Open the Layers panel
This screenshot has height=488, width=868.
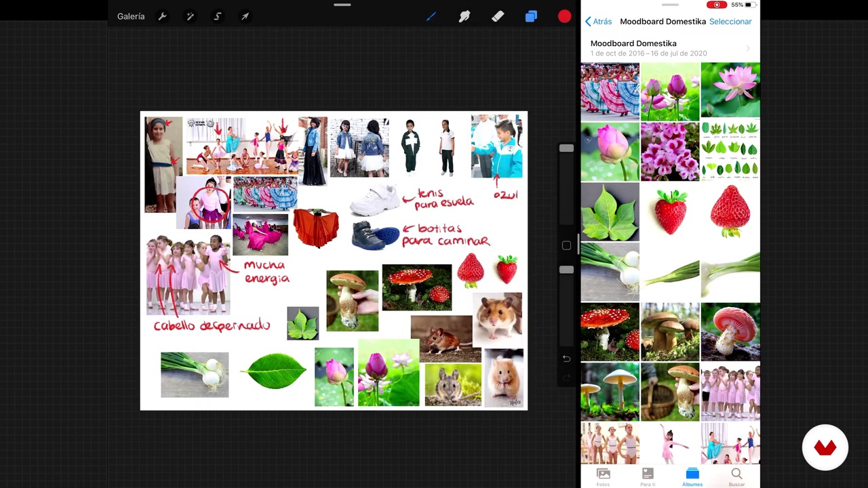(x=531, y=16)
